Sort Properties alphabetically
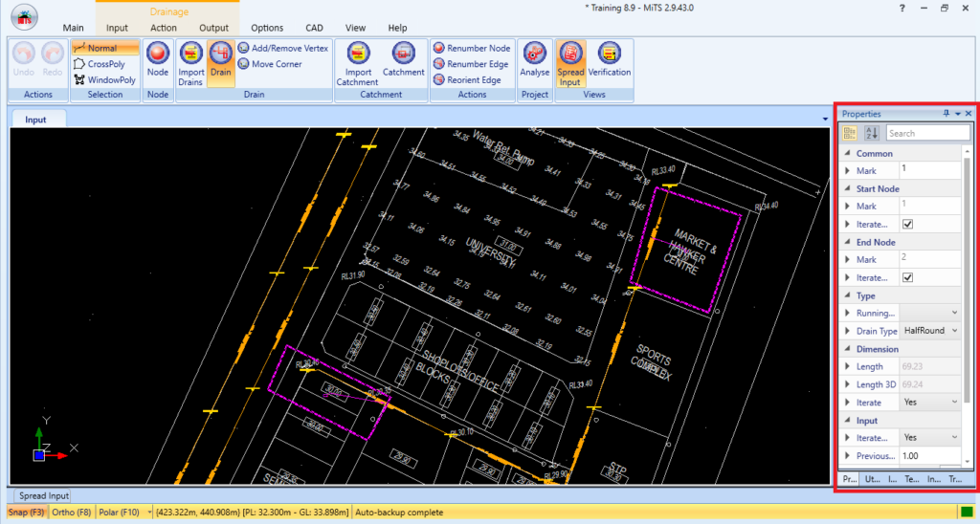Screen dimensions: 980x524 tap(871, 133)
